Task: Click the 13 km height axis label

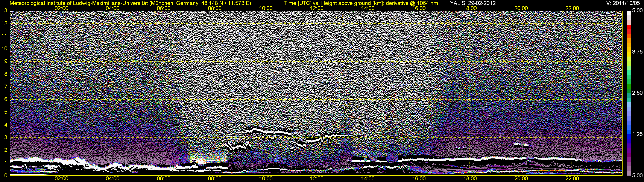Action: tap(5, 11)
